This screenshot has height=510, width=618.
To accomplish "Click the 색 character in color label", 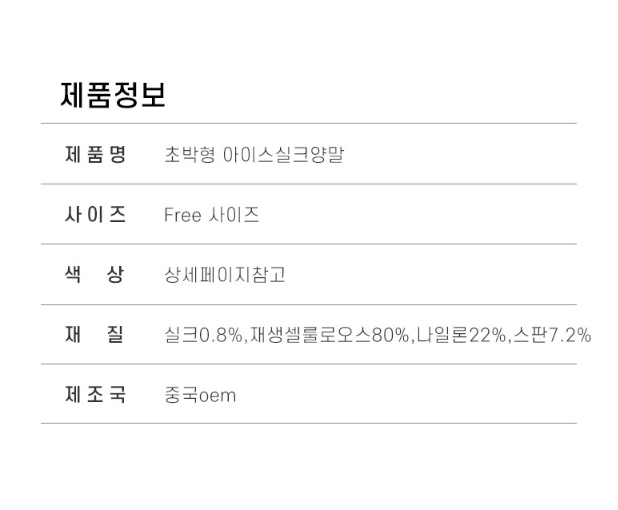I will (73, 274).
